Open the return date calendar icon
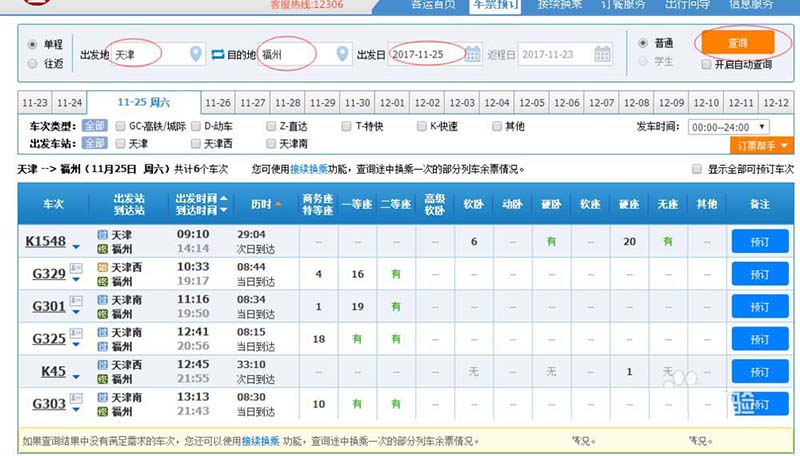The image size is (800, 456). click(x=603, y=54)
